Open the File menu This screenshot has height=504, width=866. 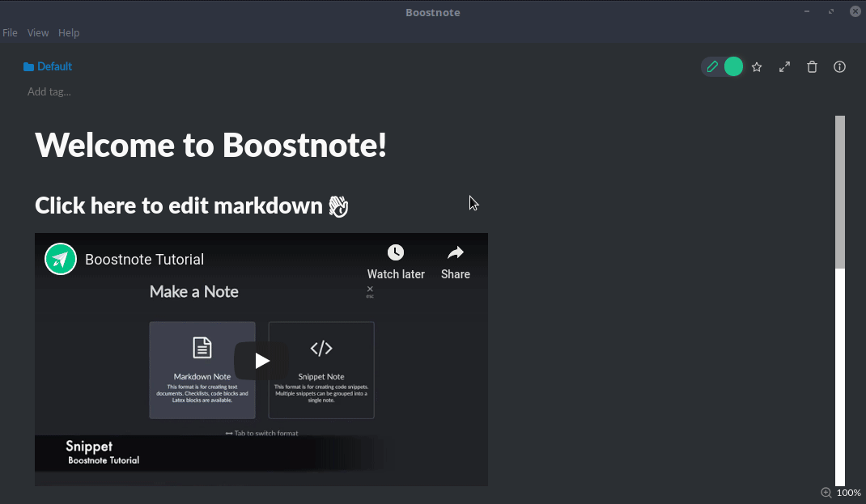pyautogui.click(x=10, y=33)
